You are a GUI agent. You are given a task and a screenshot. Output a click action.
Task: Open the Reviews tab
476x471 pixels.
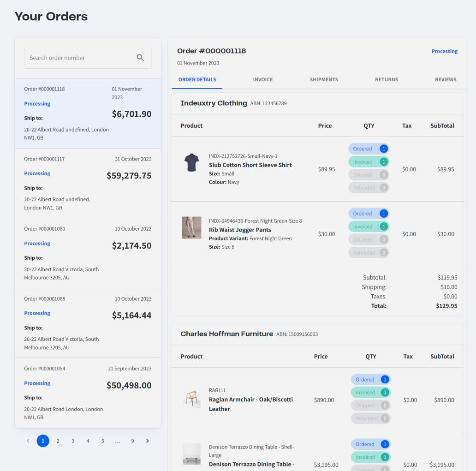446,79
